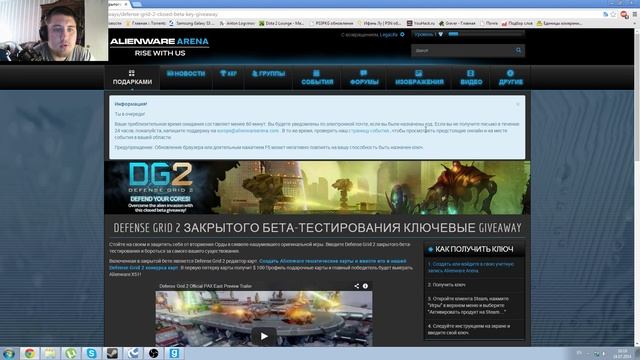
Task: Click the page vertical scrollbar
Action: point(637,186)
